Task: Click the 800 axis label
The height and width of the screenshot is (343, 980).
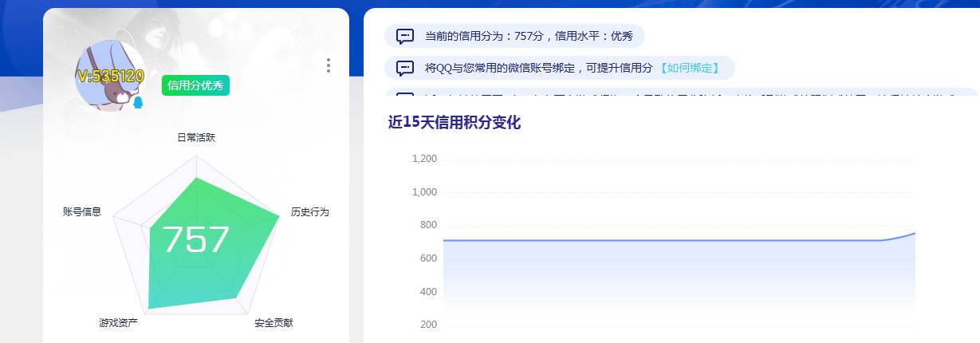Action: (x=429, y=225)
